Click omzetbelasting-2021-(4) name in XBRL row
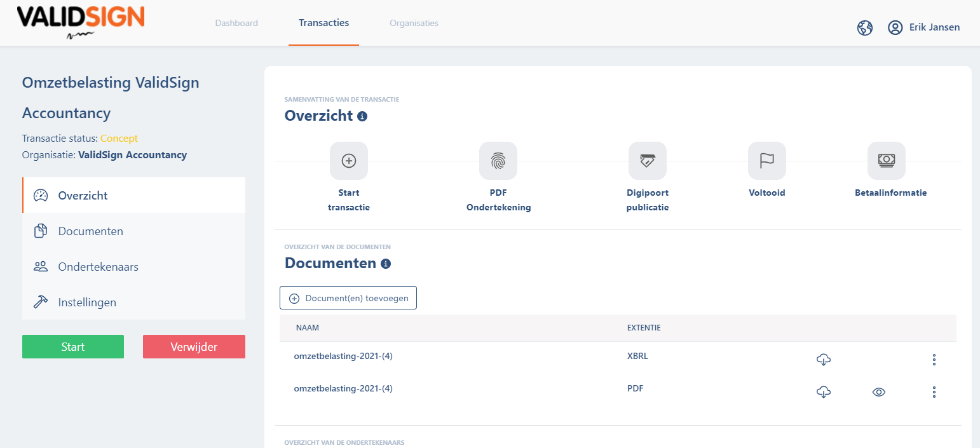 [343, 356]
